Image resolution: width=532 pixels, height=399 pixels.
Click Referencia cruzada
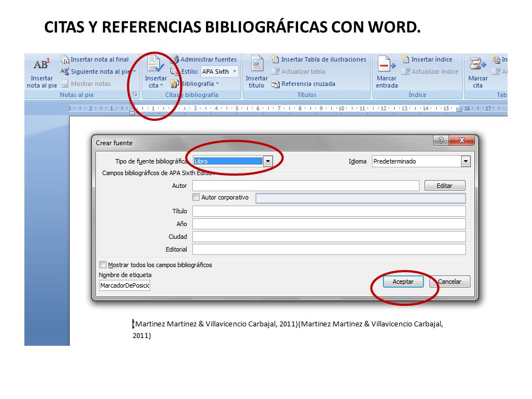coord(303,84)
